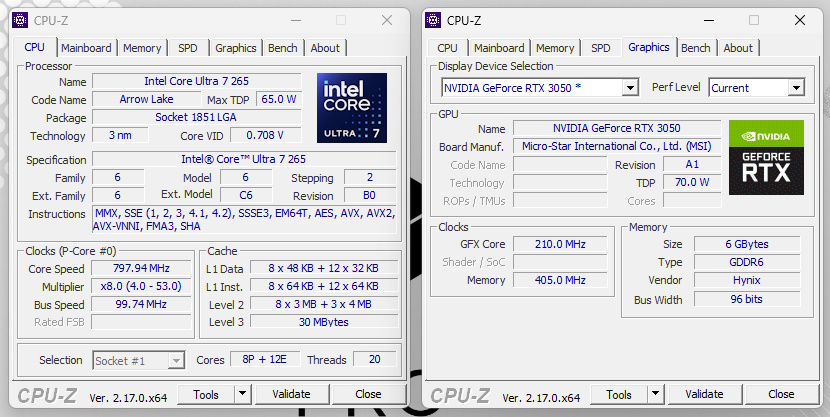
Task: Click Threads value 20
Action: coord(374,359)
